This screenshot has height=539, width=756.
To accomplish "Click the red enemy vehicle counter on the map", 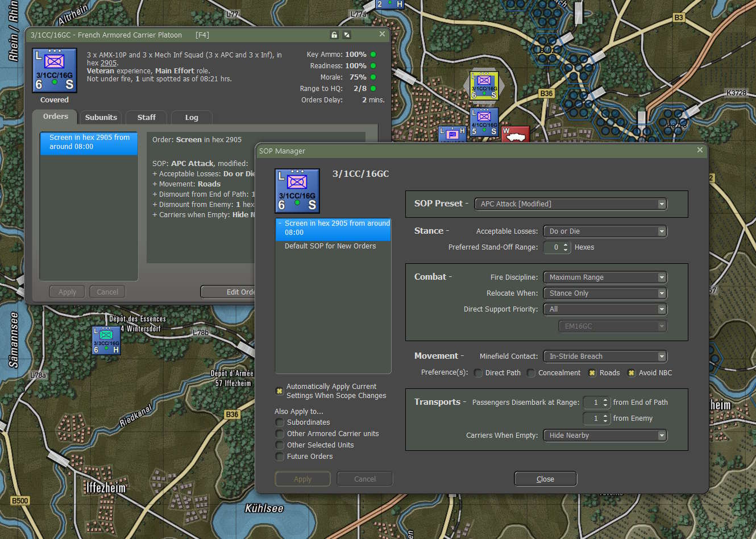I will click(515, 135).
